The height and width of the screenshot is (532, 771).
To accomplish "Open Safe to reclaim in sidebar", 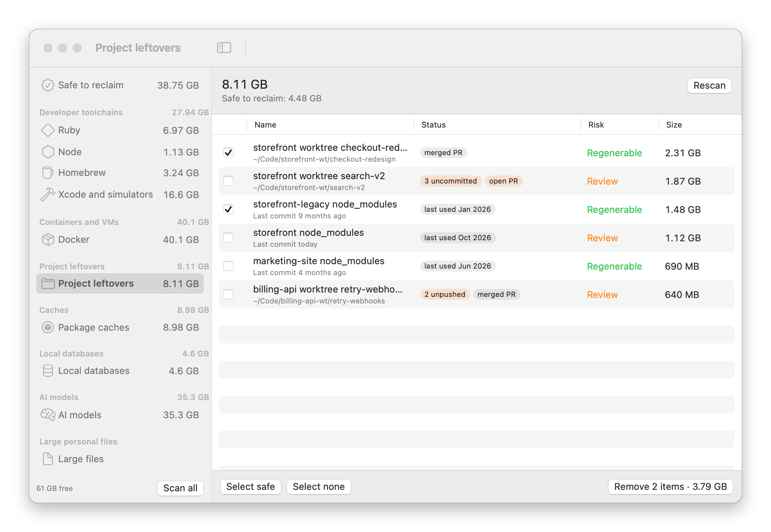I will pos(120,85).
